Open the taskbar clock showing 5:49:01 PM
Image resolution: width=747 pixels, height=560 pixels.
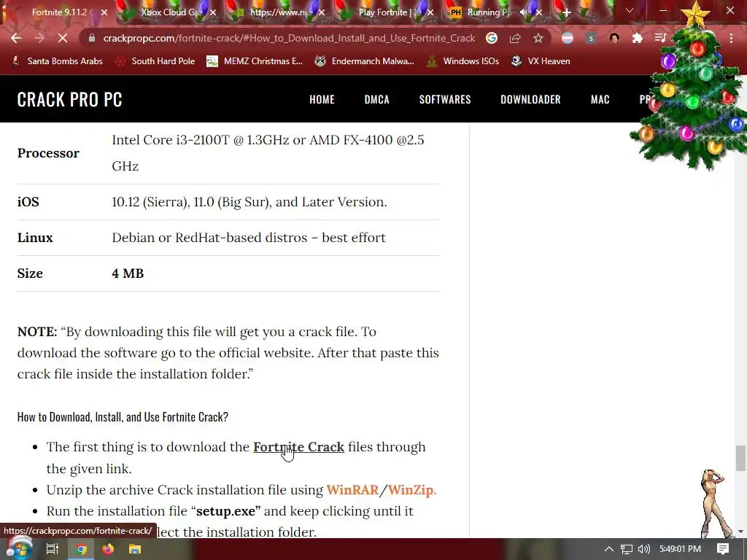(x=680, y=549)
